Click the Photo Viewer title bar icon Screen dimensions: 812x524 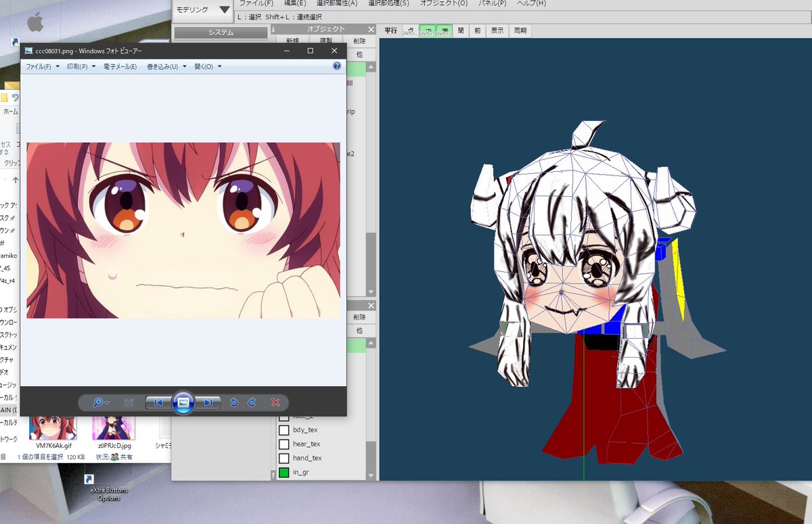pos(28,51)
